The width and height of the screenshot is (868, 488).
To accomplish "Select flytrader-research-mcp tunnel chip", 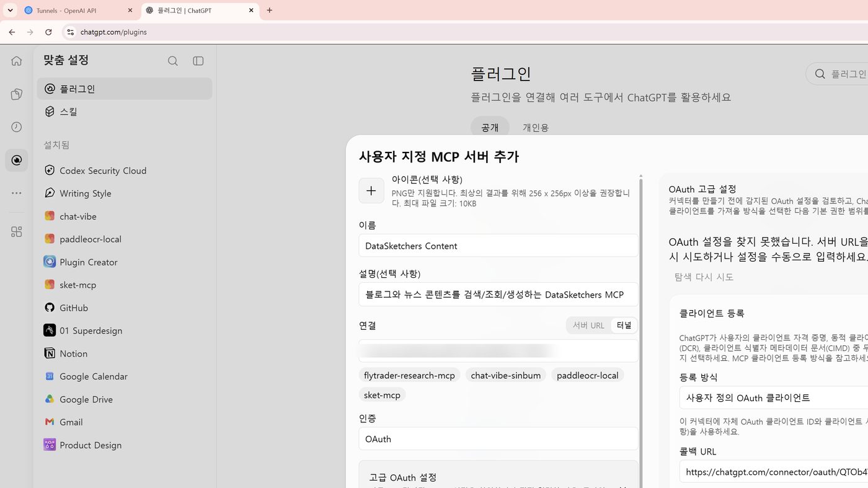I will pyautogui.click(x=409, y=375).
